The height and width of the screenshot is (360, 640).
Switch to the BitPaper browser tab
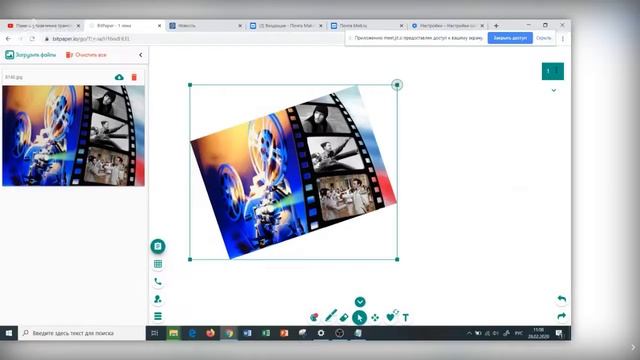click(x=124, y=26)
